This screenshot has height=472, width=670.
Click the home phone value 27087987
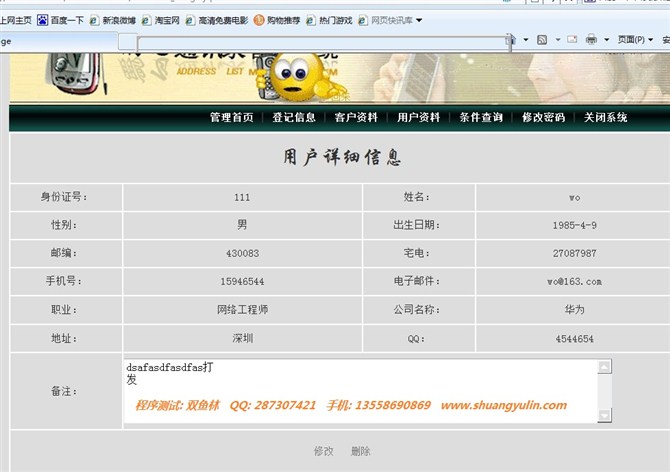click(x=574, y=253)
